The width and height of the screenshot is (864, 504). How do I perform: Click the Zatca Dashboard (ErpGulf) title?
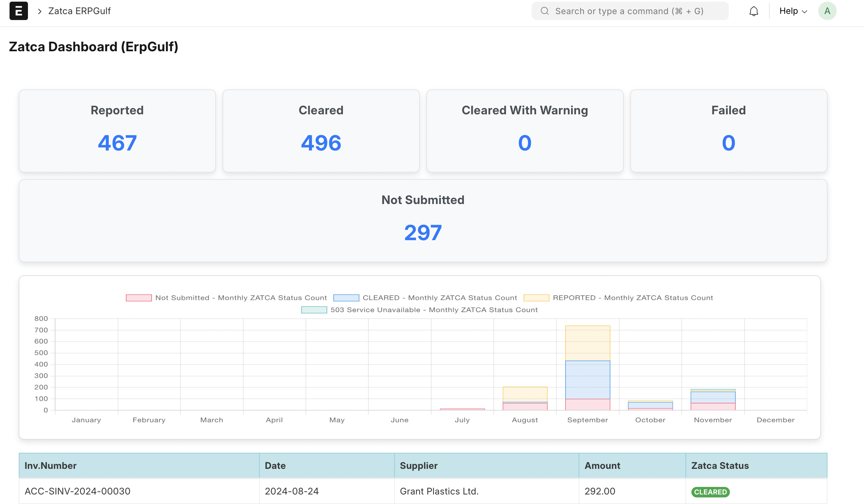[x=94, y=47]
